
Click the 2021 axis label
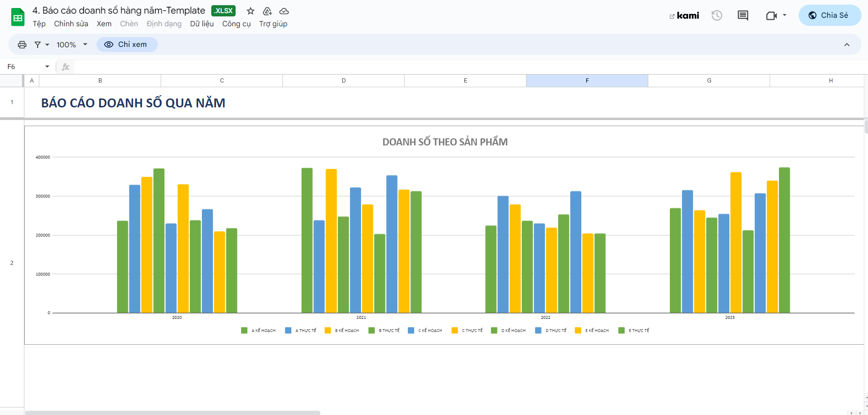pyautogui.click(x=361, y=317)
